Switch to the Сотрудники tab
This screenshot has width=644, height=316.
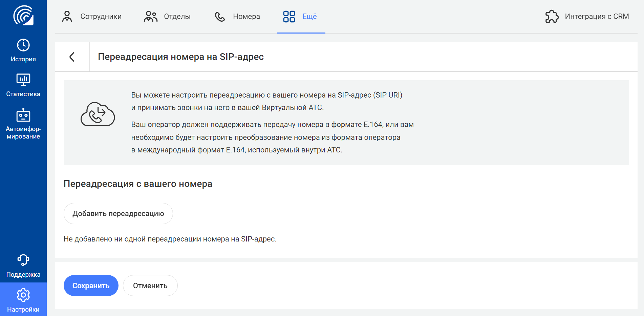92,17
